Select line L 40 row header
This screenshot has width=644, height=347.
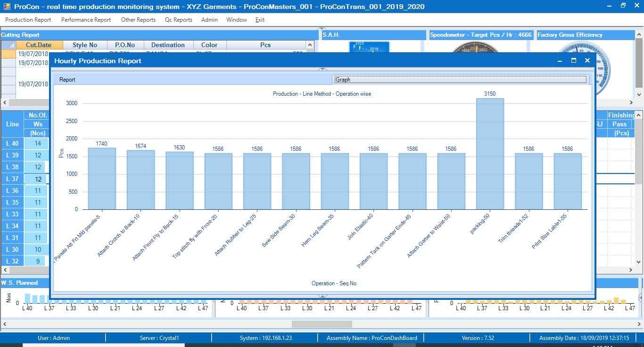click(x=12, y=143)
